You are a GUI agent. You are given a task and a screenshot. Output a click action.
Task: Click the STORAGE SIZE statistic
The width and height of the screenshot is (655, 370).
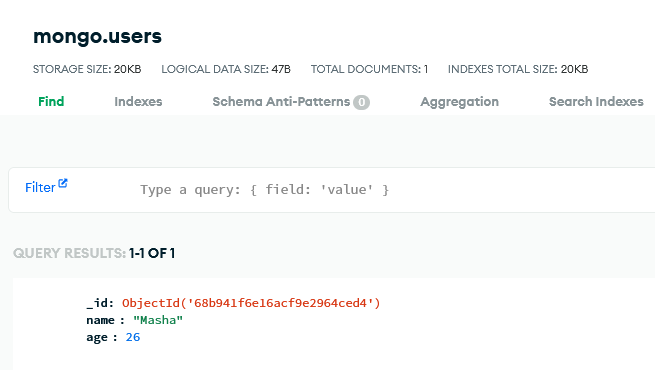pos(87,69)
